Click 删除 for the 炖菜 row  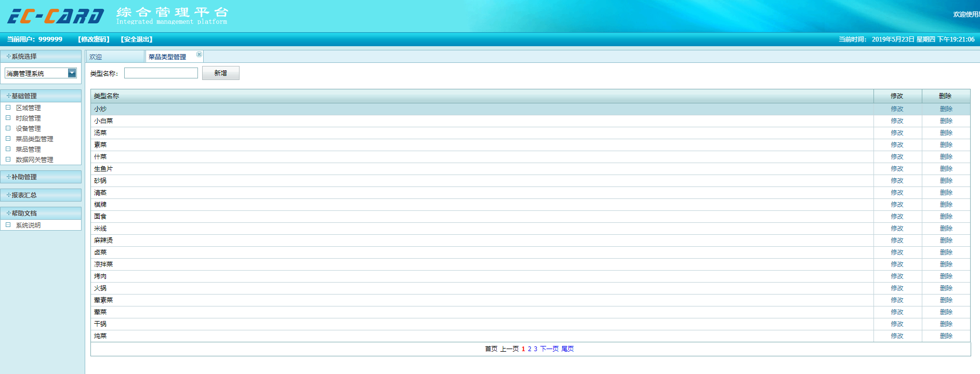(946, 336)
